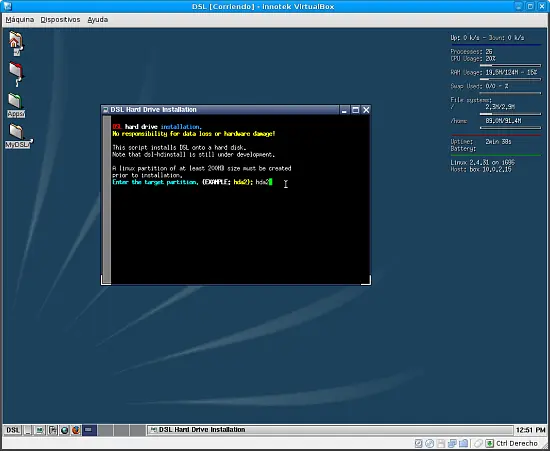Screen dimensions: 550x451
Task: Click the VirtualBox network adapter status icon
Action: (x=452, y=443)
